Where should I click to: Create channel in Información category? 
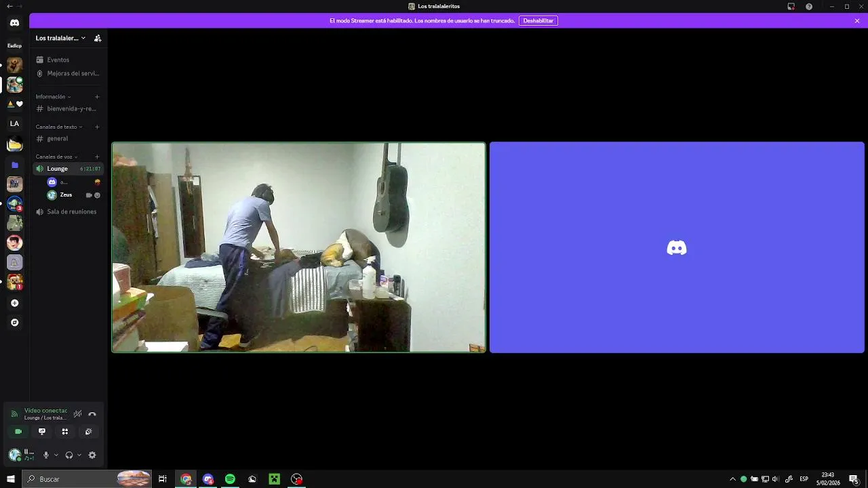click(97, 97)
